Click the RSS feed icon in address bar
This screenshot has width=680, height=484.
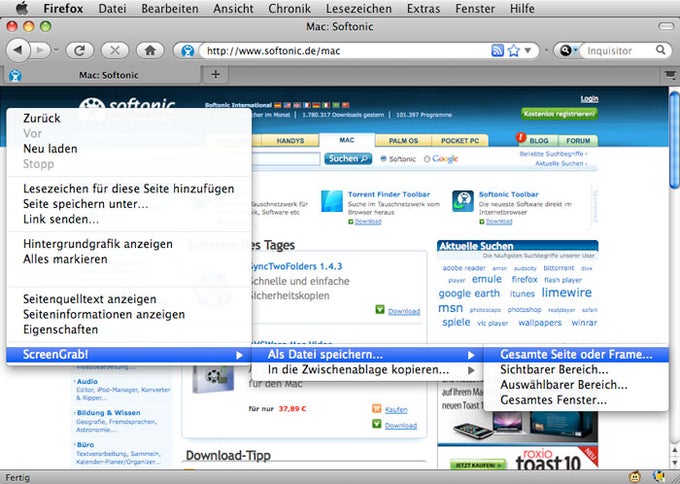click(497, 50)
